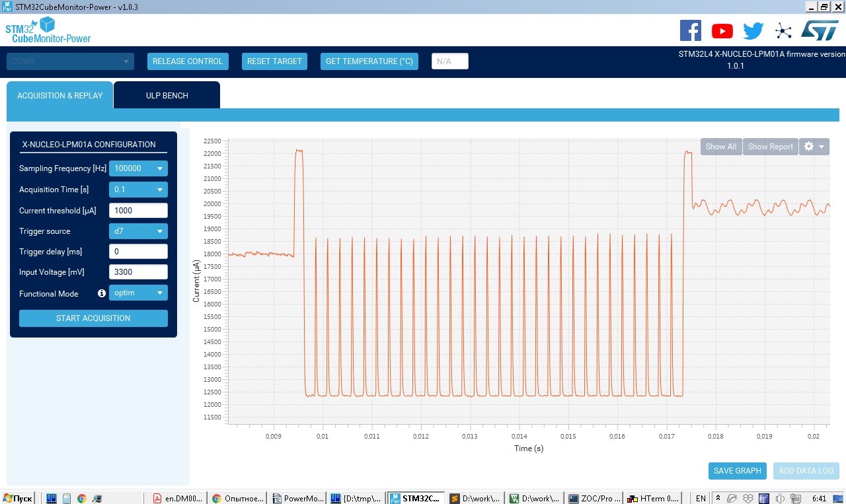Open the Sampling Frequency dropdown
Screen dimensions: 846x504
(138, 168)
